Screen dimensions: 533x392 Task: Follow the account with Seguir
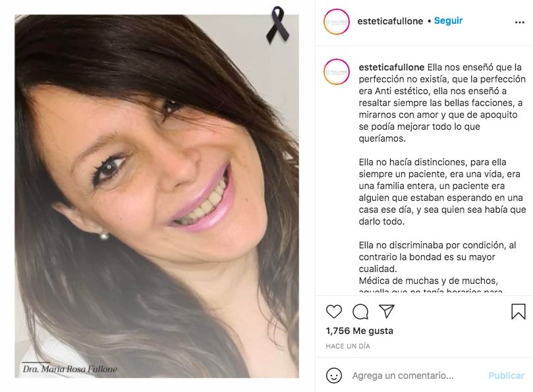[449, 20]
